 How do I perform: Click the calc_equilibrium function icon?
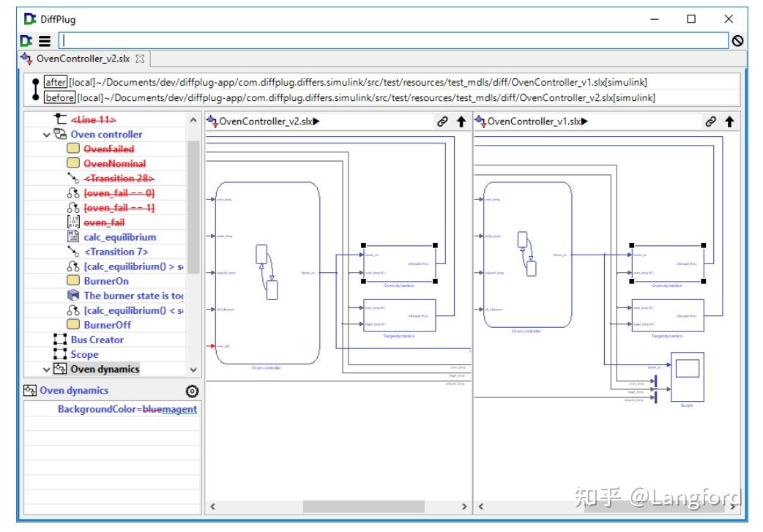(73, 236)
